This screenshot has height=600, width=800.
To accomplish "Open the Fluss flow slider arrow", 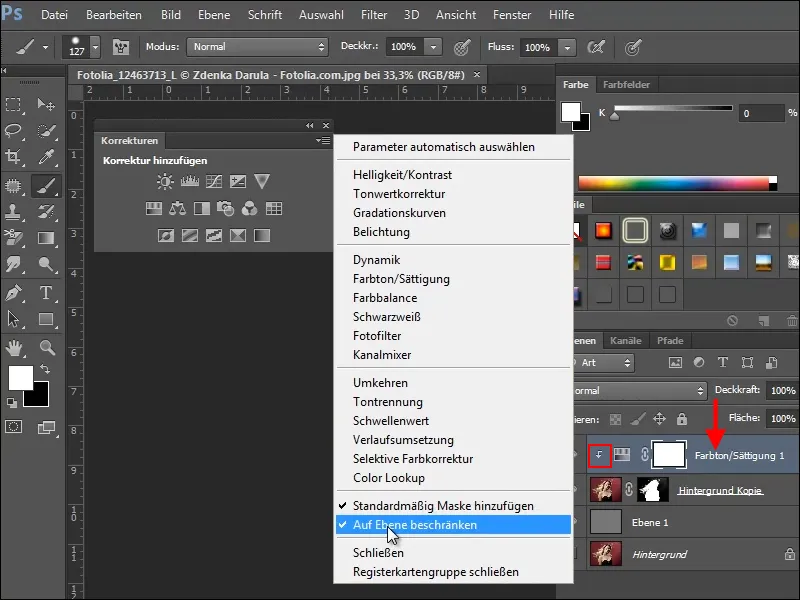I will (567, 47).
